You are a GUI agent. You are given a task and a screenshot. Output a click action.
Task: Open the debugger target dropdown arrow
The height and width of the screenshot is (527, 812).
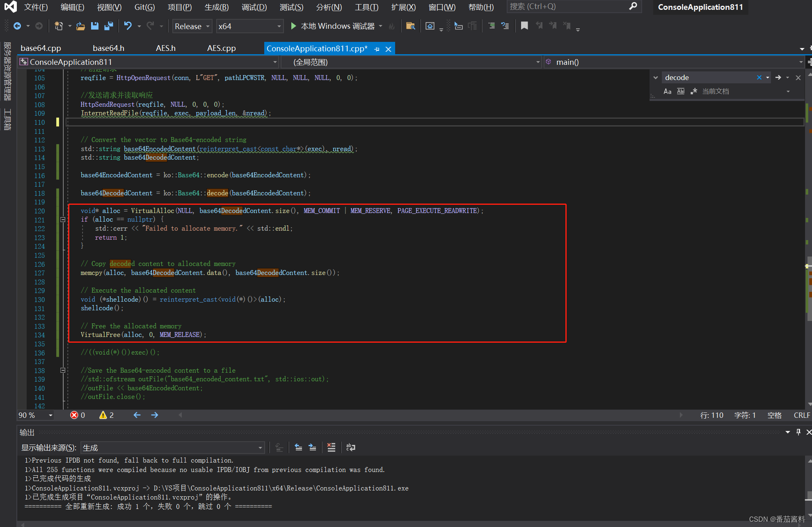click(x=381, y=26)
